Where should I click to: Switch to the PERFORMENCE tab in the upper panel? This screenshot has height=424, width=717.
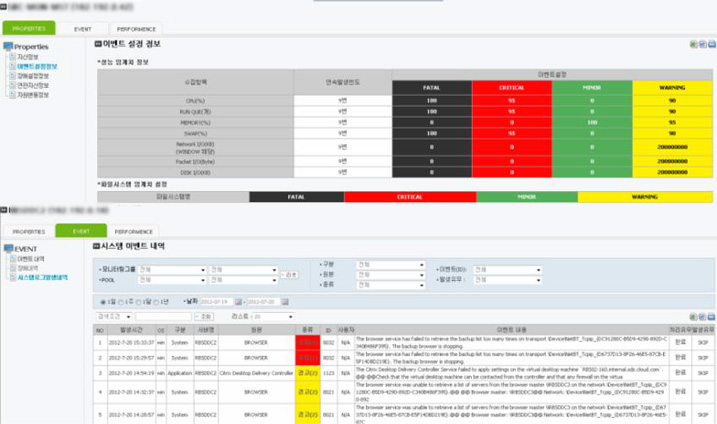coord(136,29)
